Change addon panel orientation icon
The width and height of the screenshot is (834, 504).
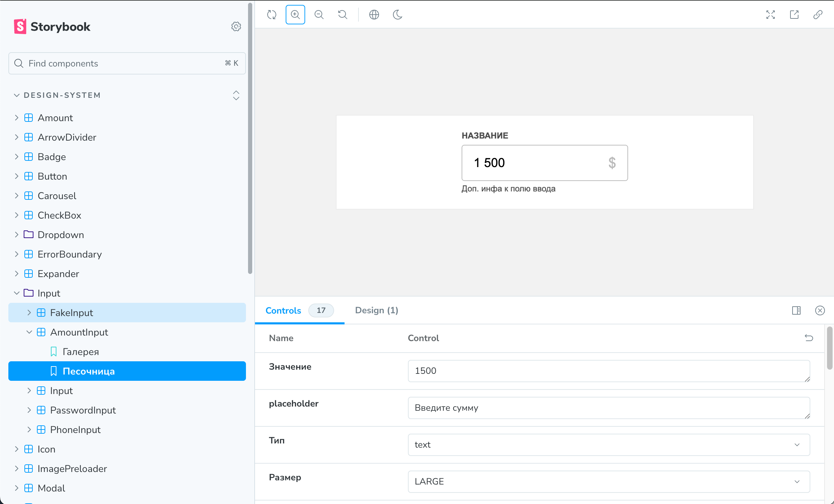click(796, 310)
